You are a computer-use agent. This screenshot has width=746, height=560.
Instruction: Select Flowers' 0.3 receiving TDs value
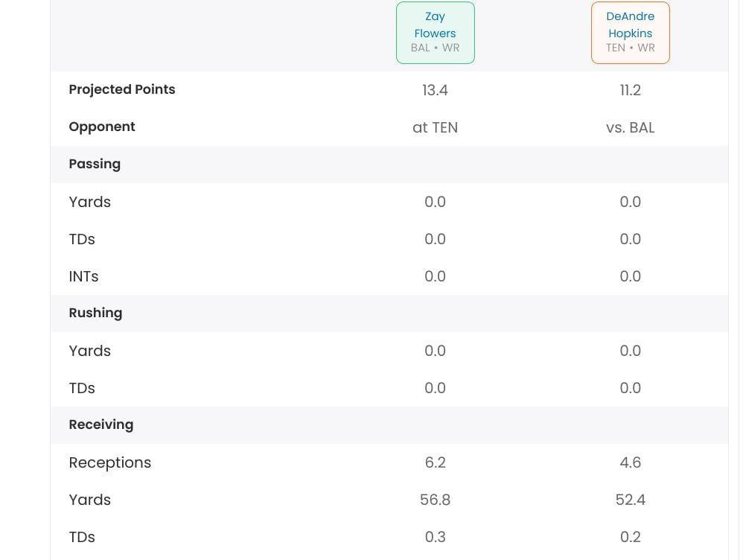pos(435,537)
